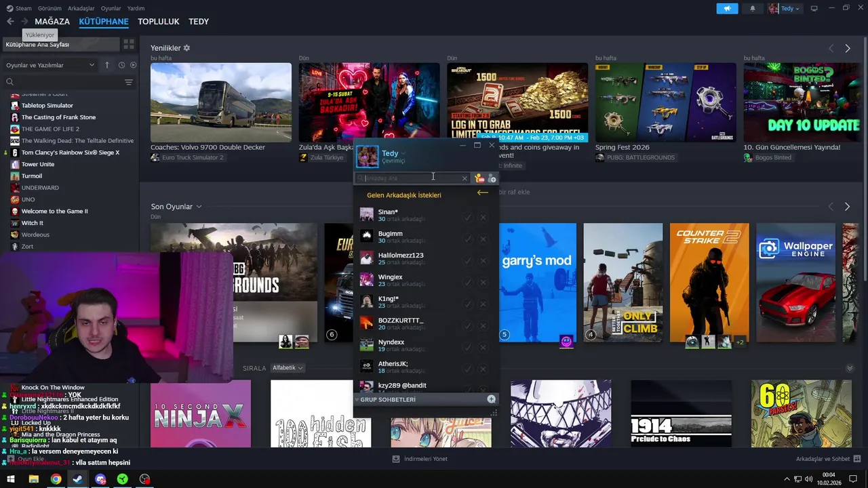Open Counter-Strike 2 game card
The height and width of the screenshot is (488, 868).
coord(709,283)
